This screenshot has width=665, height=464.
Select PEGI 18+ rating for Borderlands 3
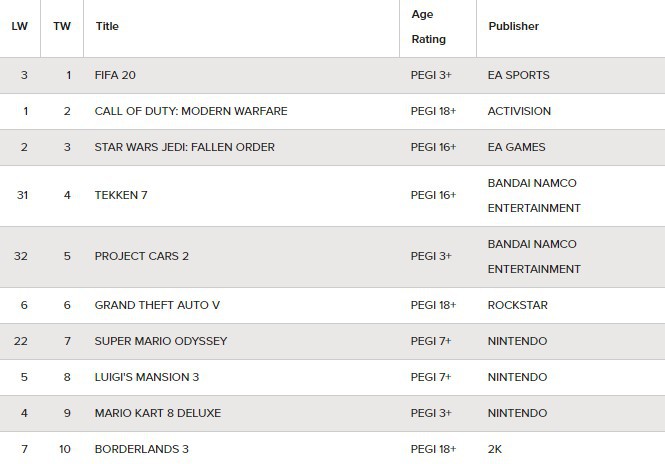[x=433, y=449]
